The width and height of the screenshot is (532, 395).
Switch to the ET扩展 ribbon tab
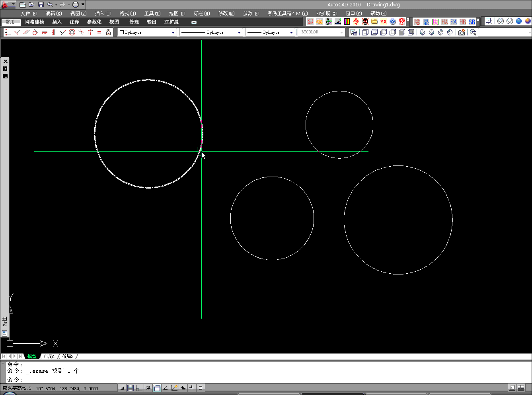pyautogui.click(x=171, y=22)
